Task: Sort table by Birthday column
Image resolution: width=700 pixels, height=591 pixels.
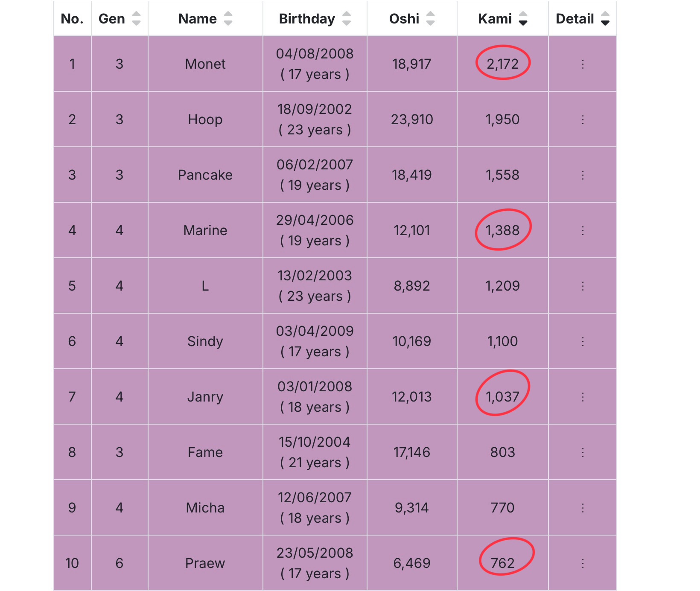Action: 347,18
